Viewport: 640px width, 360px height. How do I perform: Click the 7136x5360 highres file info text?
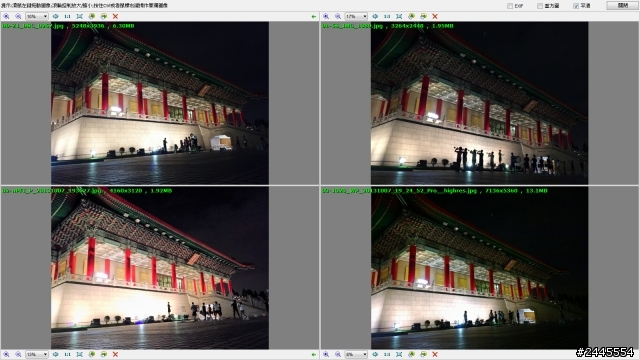click(x=435, y=191)
